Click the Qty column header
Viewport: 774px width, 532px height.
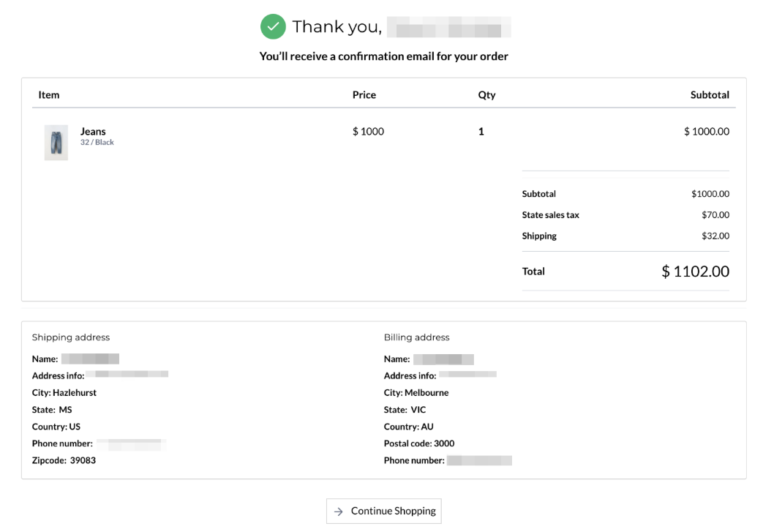486,94
